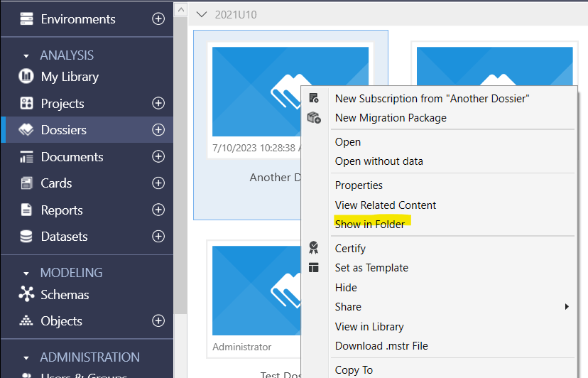Select New Migration Package option
This screenshot has height=378, width=588.
coord(391,118)
